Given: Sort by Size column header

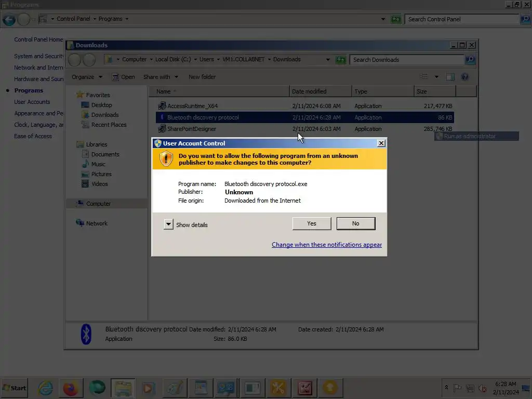Looking at the screenshot, I should pos(435,91).
